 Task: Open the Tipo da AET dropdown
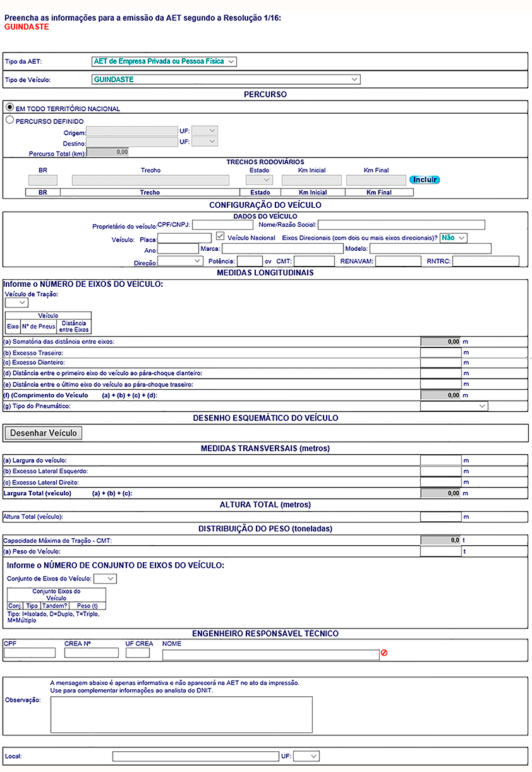point(164,61)
